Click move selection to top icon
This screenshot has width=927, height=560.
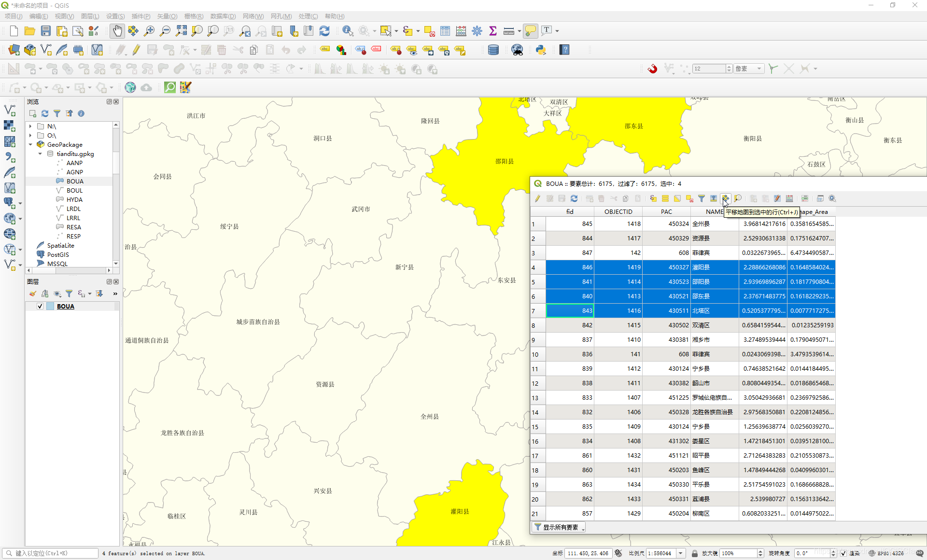713,198
